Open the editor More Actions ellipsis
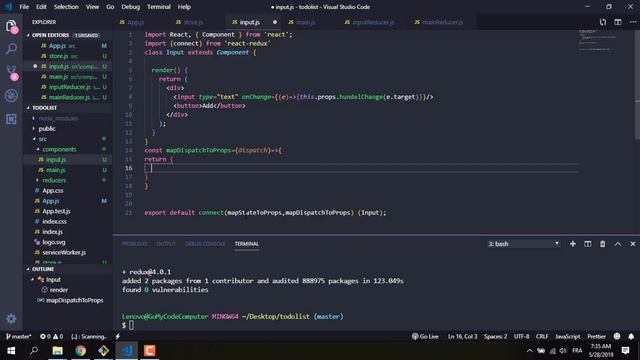 coord(632,22)
